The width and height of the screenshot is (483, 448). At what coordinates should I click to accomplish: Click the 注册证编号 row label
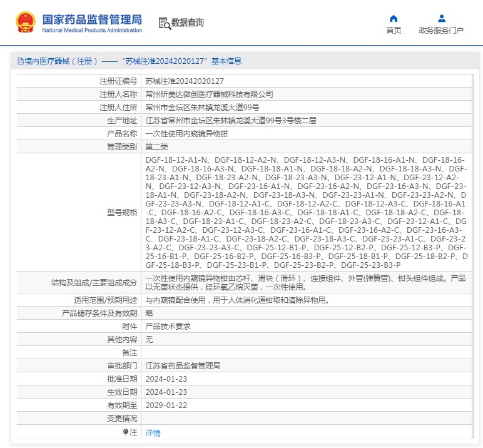(118, 81)
